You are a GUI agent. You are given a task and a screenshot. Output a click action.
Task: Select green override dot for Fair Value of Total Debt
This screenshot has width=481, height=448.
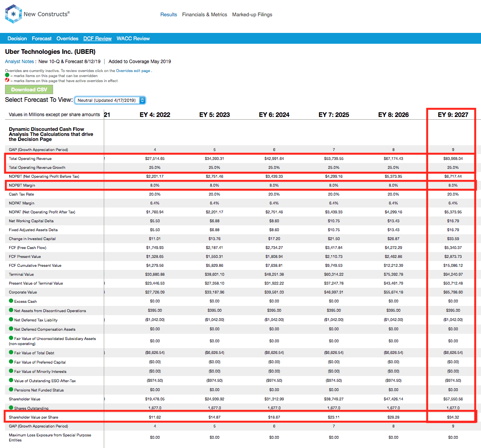pos(11,352)
